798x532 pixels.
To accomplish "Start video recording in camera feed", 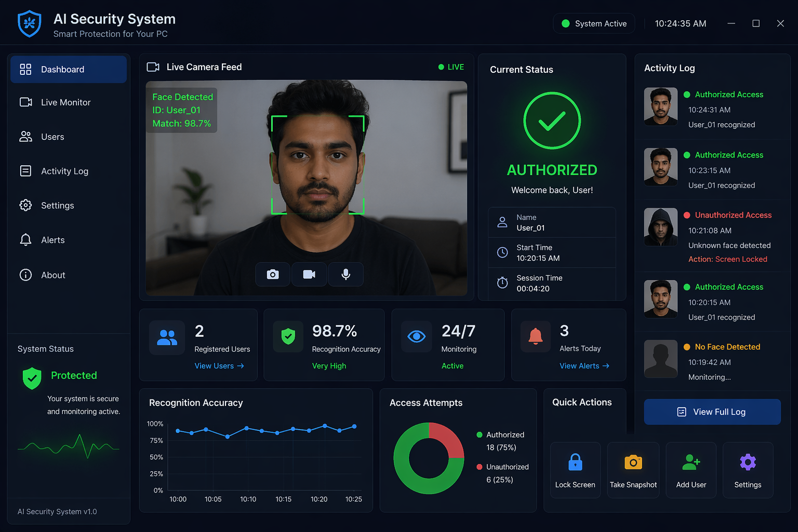I will [309, 274].
